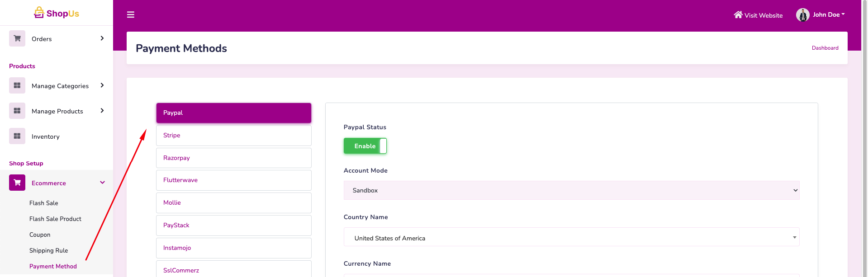Click the Orders cart icon

tap(17, 38)
